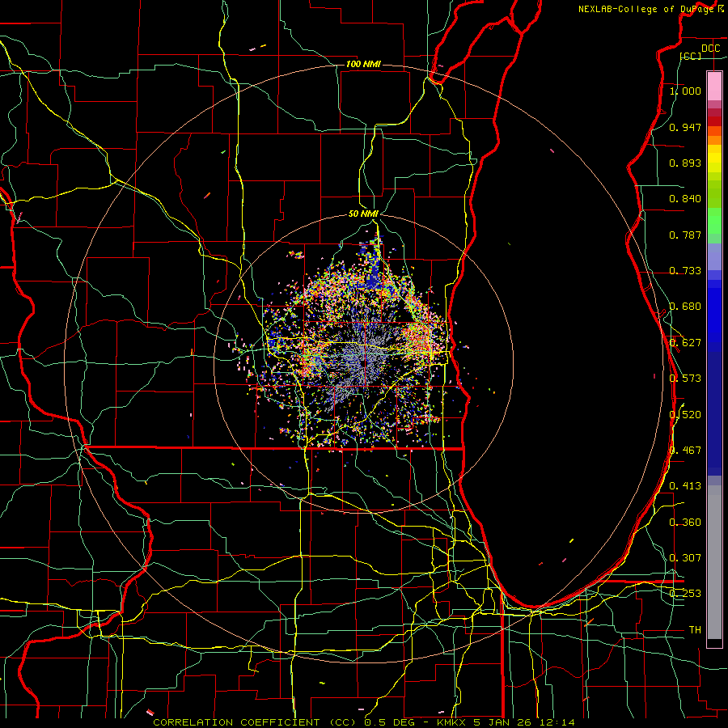Click the 0.307 scale value
728x728 pixels.
click(x=685, y=558)
